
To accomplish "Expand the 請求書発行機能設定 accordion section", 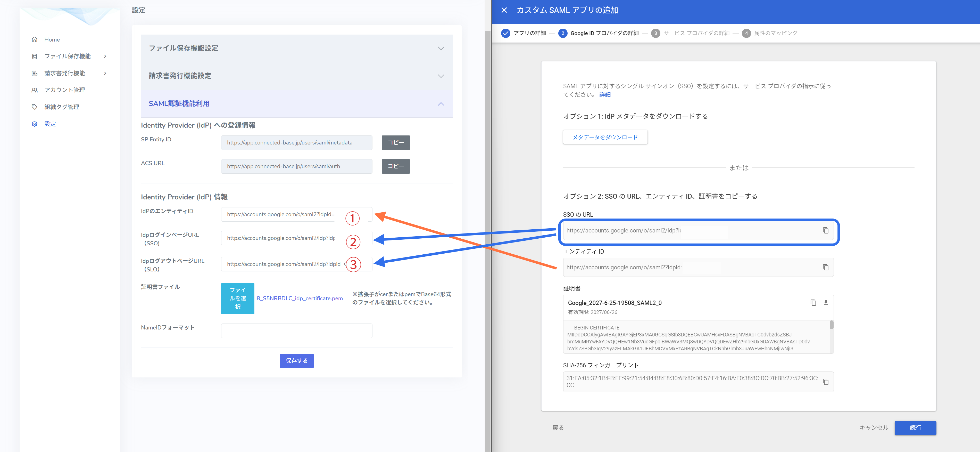I will click(296, 76).
